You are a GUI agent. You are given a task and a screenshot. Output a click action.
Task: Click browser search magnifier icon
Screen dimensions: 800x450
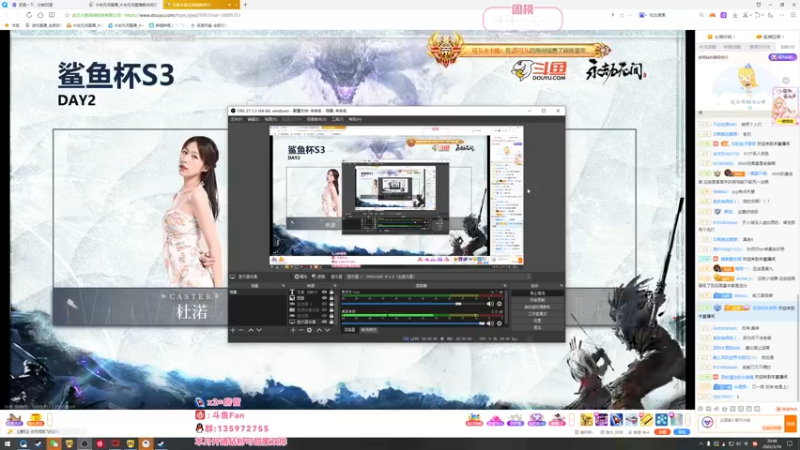702,15
